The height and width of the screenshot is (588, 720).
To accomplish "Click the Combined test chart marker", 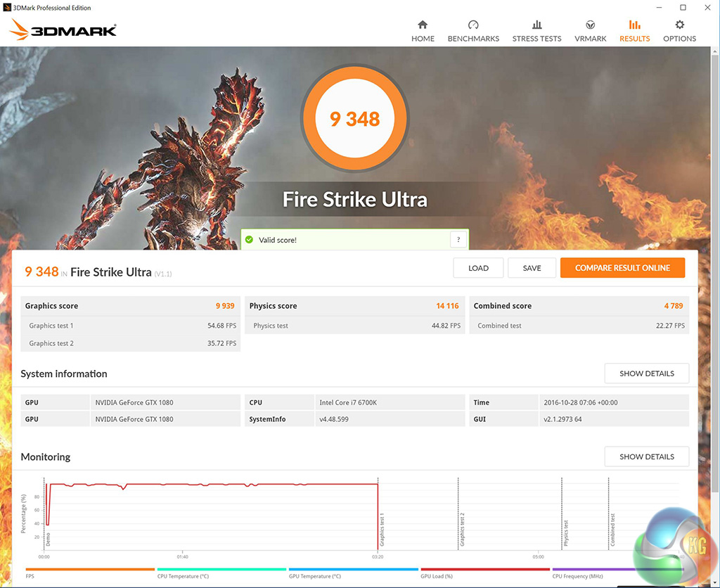I will pyautogui.click(x=612, y=530).
